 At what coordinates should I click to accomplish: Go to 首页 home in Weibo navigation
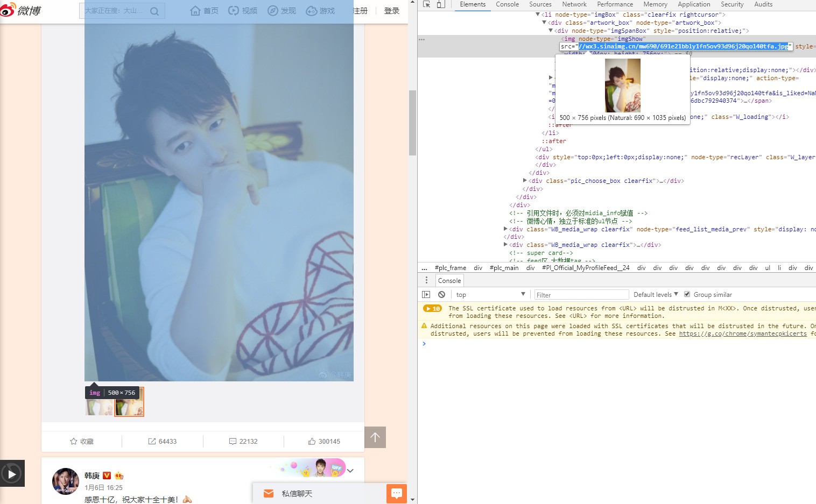tap(205, 11)
